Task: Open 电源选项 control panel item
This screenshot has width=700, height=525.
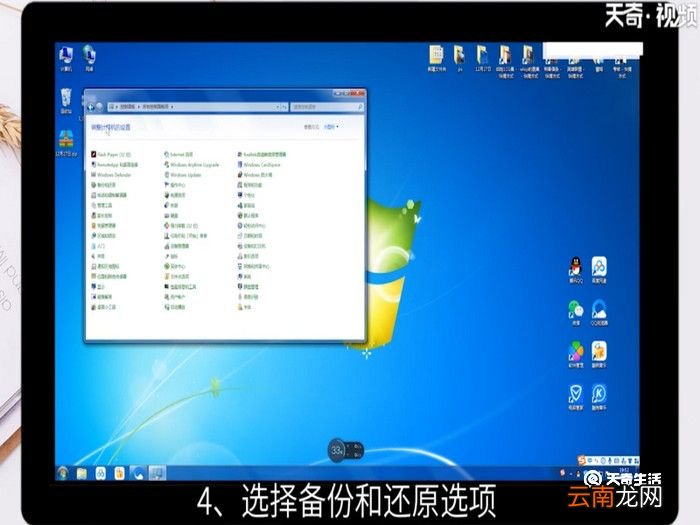Action: [175, 195]
